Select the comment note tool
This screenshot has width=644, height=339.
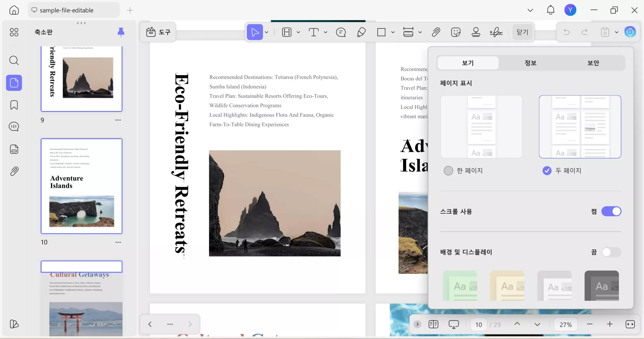click(341, 32)
